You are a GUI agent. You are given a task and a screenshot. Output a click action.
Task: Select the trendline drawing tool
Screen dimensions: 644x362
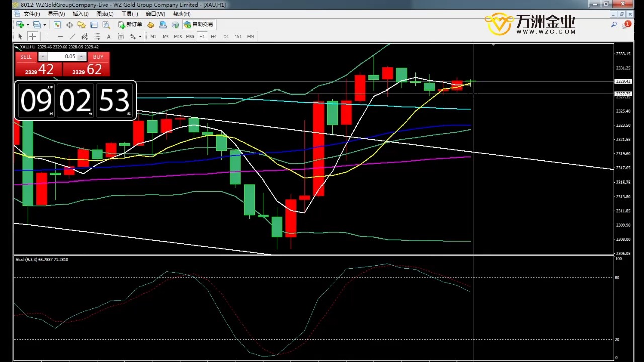coord(72,36)
